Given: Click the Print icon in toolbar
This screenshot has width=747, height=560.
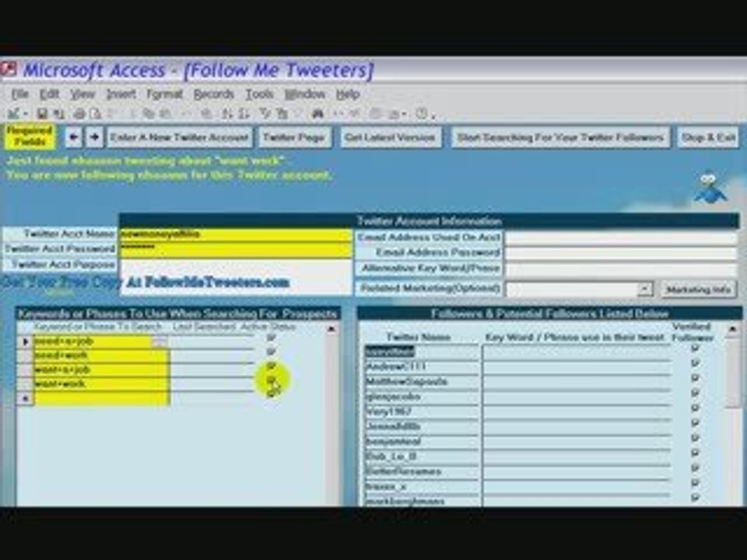Looking at the screenshot, I should 79,114.
